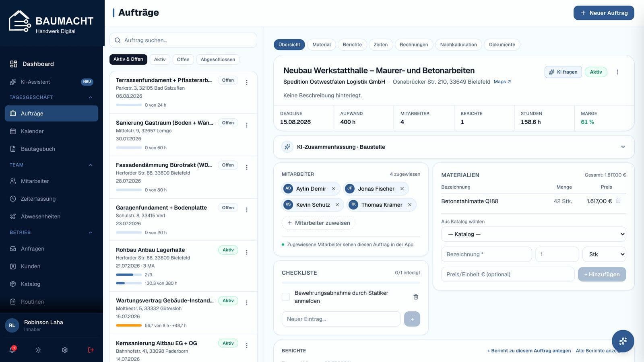Viewport: 644px width, 362px height.
Task: Collapse the TEAM sidebar section
Action: pos(52,165)
